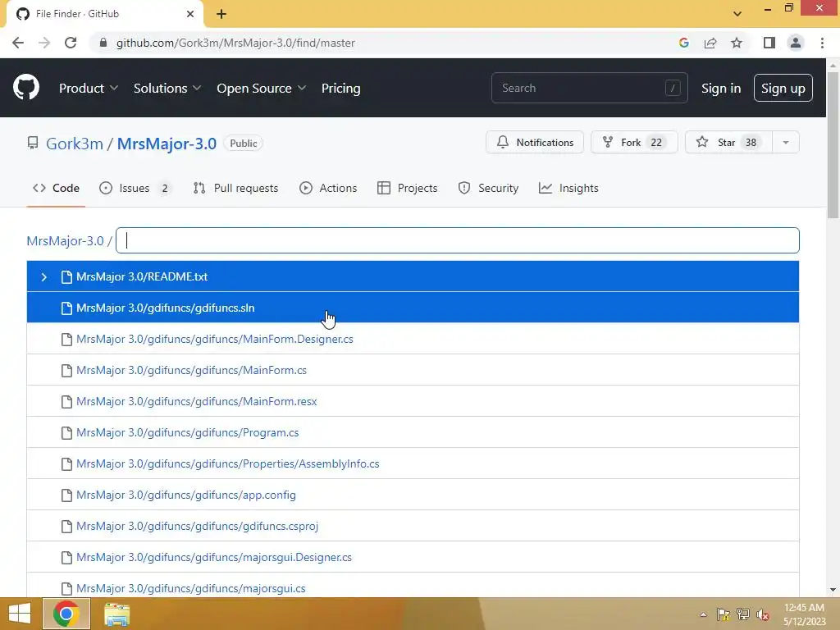Image resolution: width=840 pixels, height=630 pixels.
Task: Open majorsgui.Designer.cs file
Action: (214, 557)
